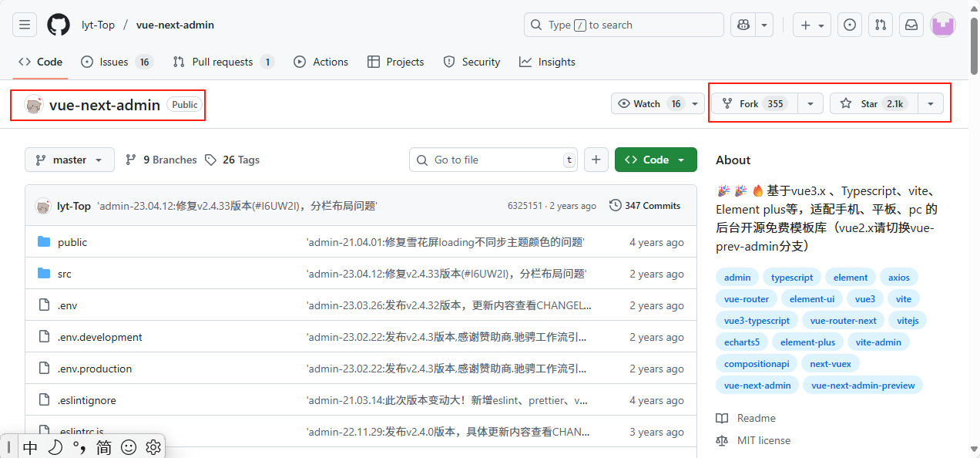Open pull requests shortcut icon in header
The image size is (980, 458).
point(881,25)
